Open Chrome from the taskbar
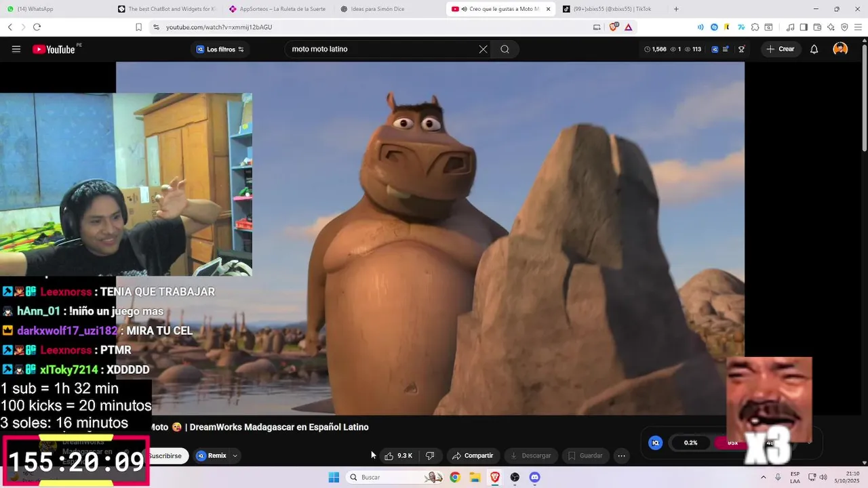This screenshot has width=868, height=488. pos(455,477)
